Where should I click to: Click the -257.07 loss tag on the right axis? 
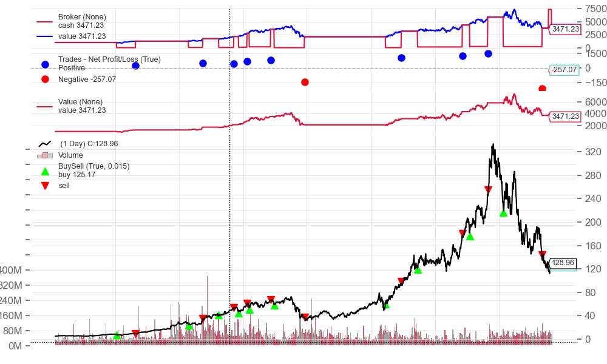(564, 70)
